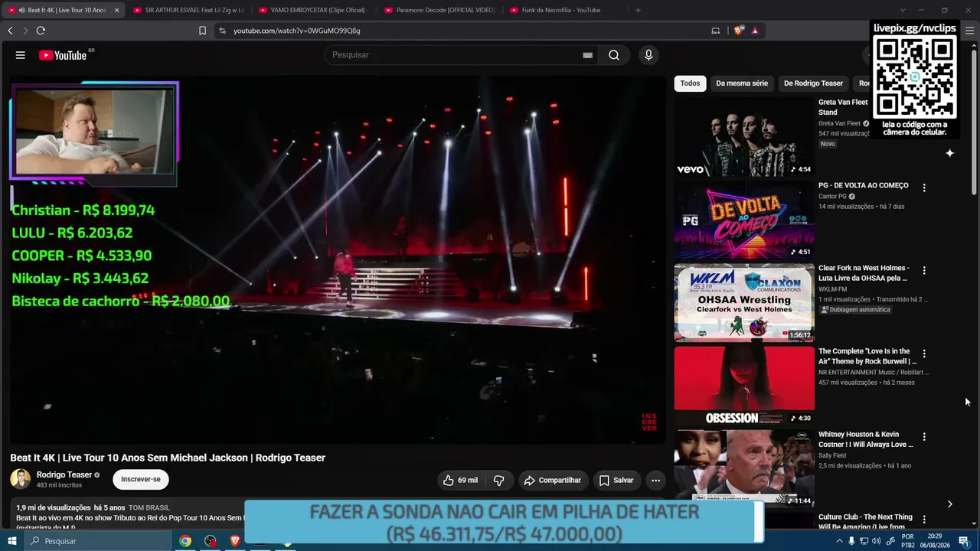Click the browser address bar URL
The image size is (980, 551).
pyautogui.click(x=297, y=31)
